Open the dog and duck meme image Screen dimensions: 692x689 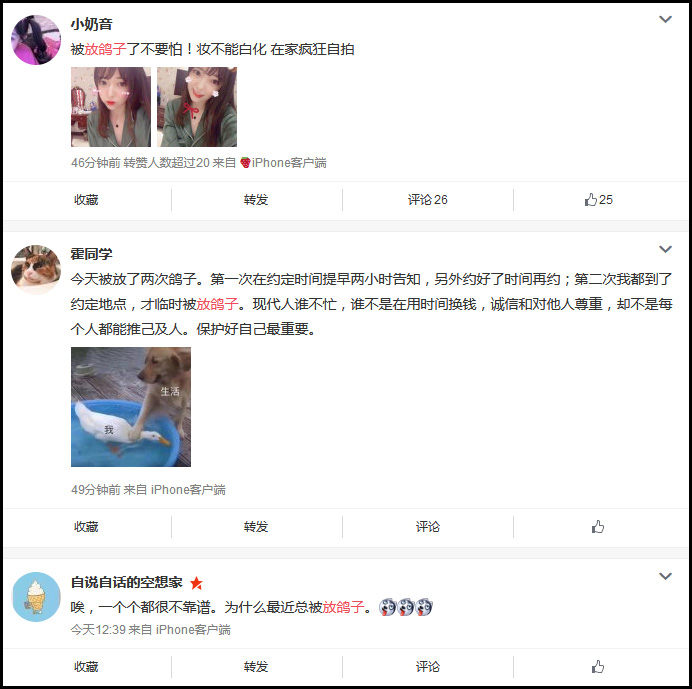point(131,407)
